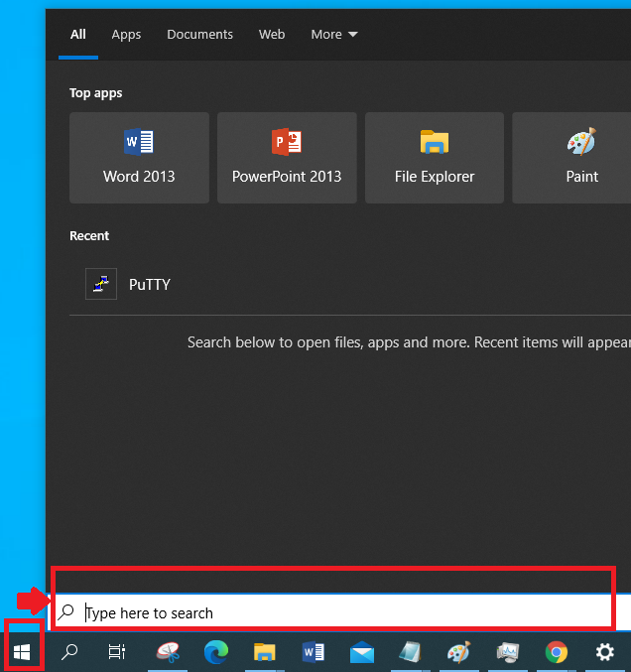This screenshot has height=672, width=631.
Task: Open File Explorer top app tile
Action: pos(435,158)
